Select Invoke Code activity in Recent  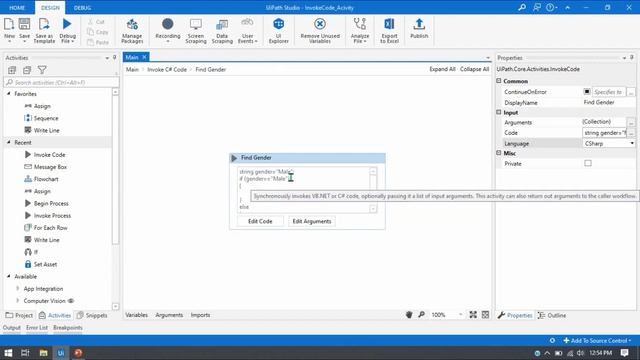pos(49,155)
